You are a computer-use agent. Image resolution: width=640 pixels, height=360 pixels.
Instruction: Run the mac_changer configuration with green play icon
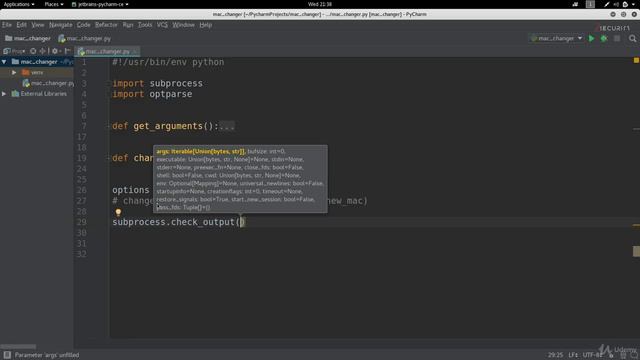pyautogui.click(x=591, y=38)
